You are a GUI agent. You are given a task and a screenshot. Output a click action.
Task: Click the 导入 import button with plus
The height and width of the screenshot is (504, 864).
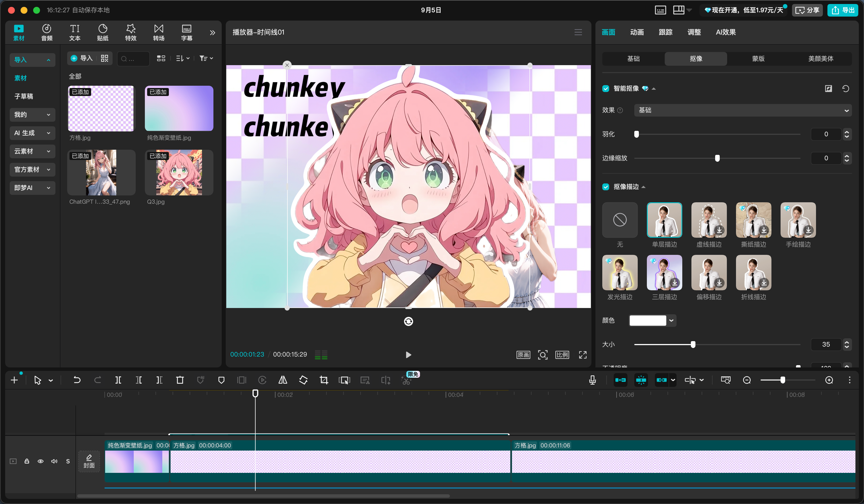(82, 58)
